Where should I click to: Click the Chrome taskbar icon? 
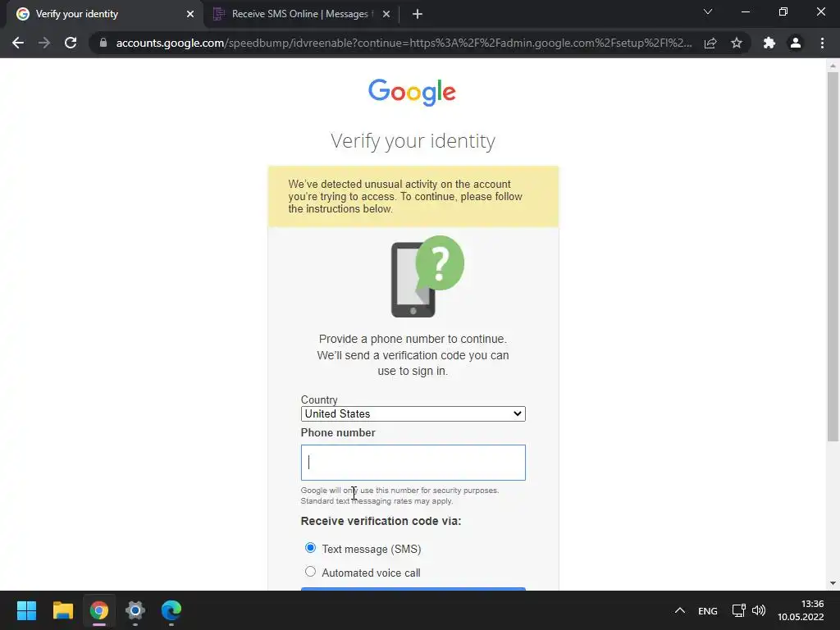98,610
